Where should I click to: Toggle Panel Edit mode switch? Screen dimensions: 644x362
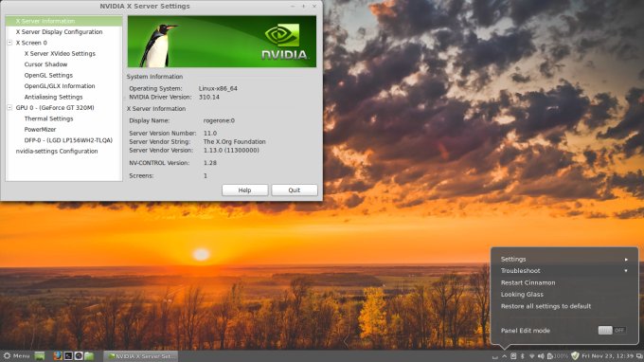tap(612, 330)
